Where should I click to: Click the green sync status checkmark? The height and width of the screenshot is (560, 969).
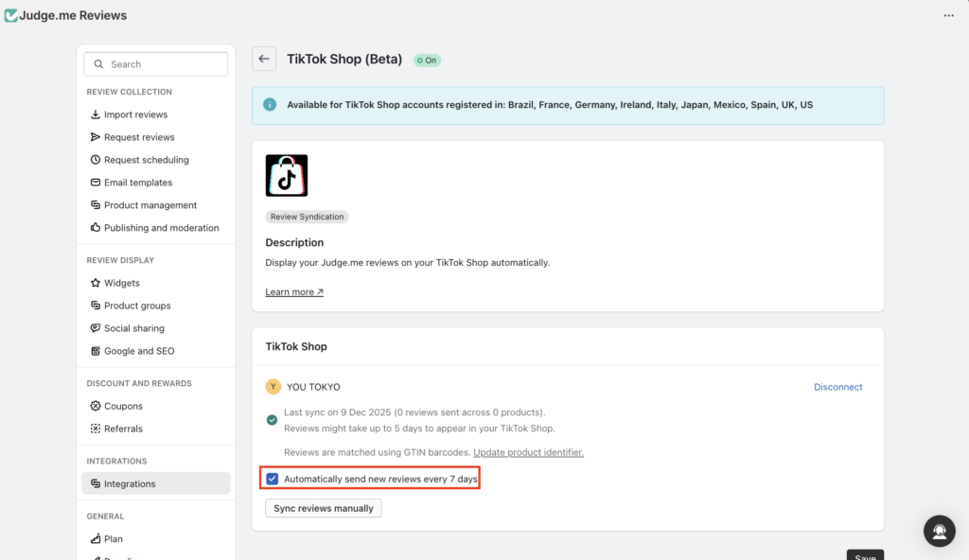pyautogui.click(x=273, y=419)
